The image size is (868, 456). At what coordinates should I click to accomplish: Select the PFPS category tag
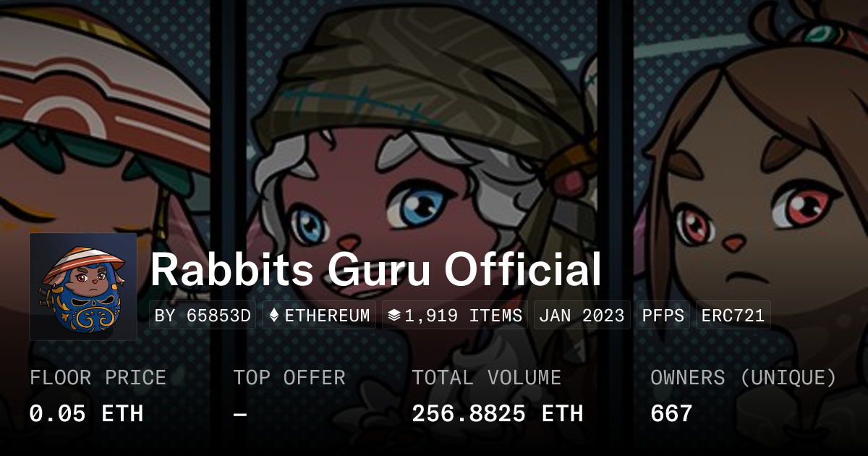663,316
